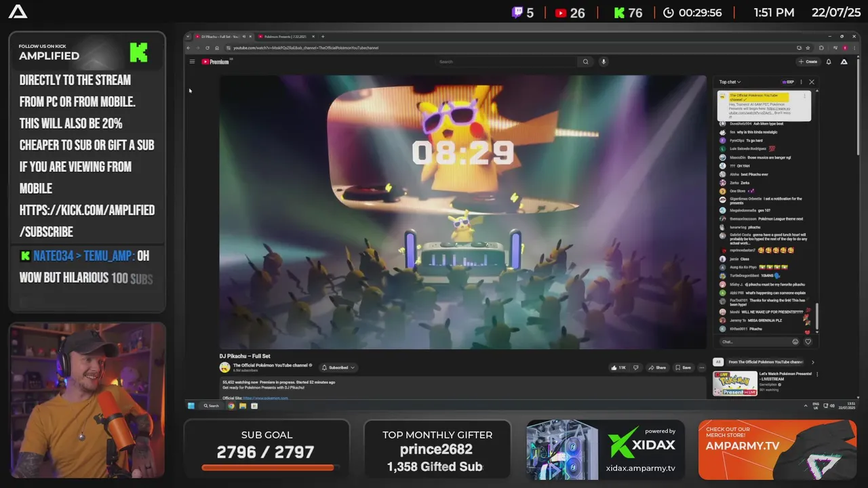868x488 pixels.
Task: Focus the YouTube search field
Action: (506, 62)
